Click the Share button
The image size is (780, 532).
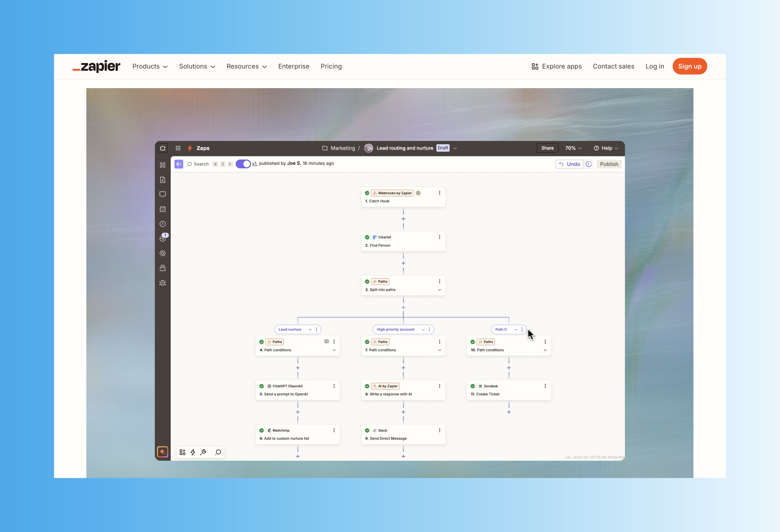coord(547,148)
